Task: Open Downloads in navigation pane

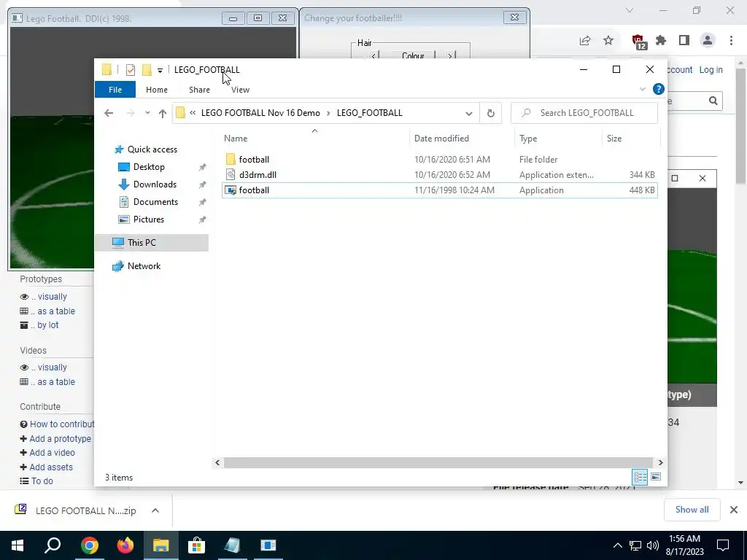Action: pos(155,184)
